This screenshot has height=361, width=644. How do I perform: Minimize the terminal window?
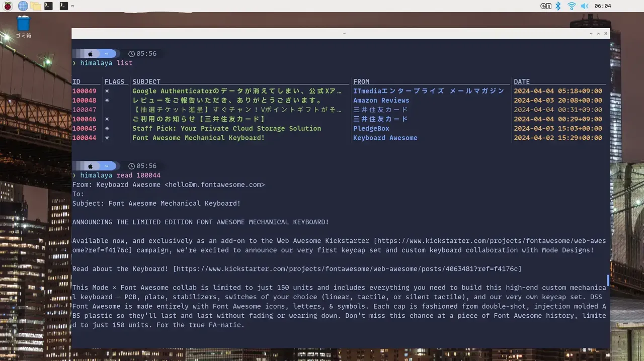[x=591, y=33]
